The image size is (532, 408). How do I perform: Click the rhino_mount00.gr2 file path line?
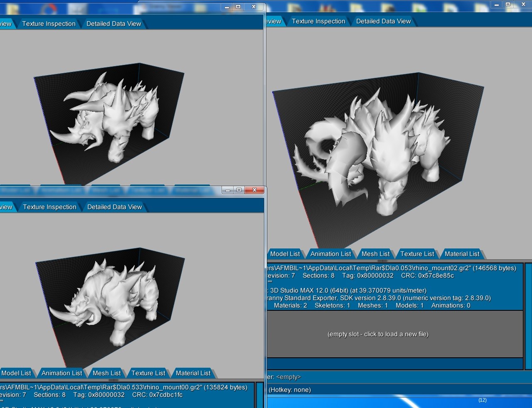point(123,387)
